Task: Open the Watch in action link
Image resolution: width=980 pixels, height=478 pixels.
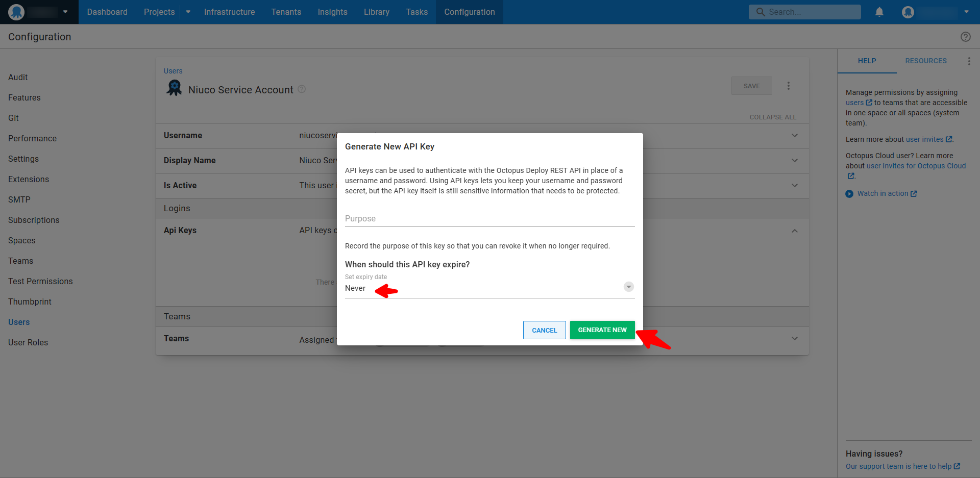Action: (x=887, y=193)
